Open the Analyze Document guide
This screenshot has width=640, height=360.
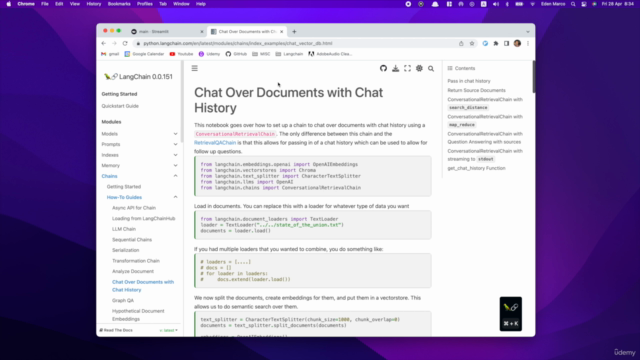point(133,271)
